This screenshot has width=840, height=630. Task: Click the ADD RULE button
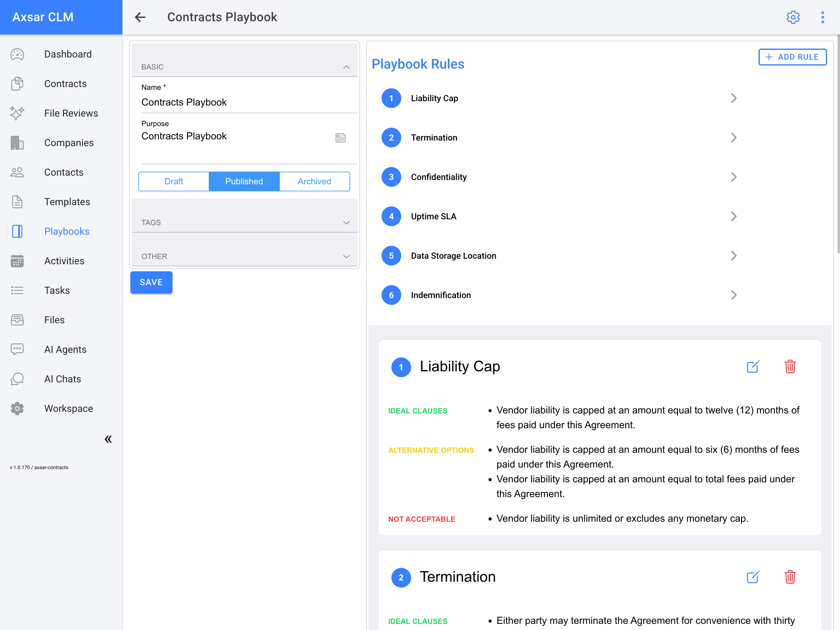792,57
